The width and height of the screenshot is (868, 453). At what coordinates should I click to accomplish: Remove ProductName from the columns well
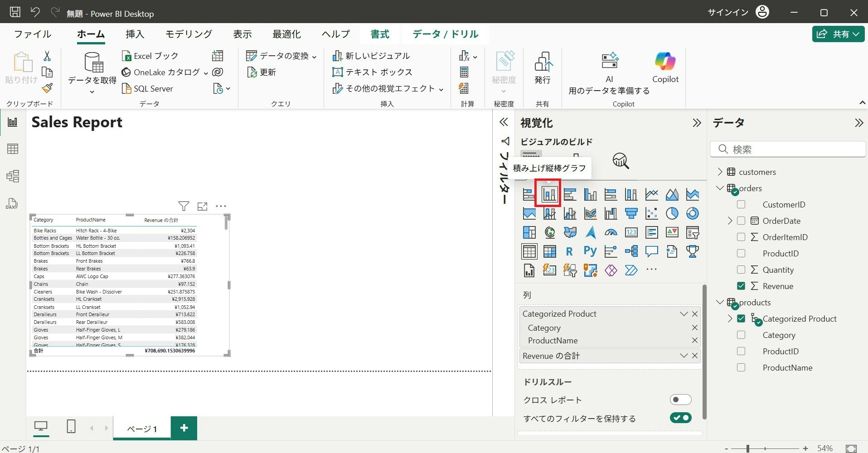(694, 340)
